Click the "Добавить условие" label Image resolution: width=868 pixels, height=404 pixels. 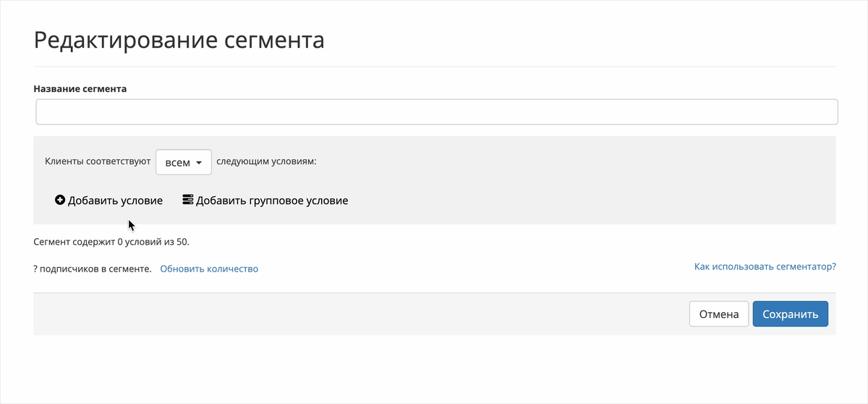point(115,201)
